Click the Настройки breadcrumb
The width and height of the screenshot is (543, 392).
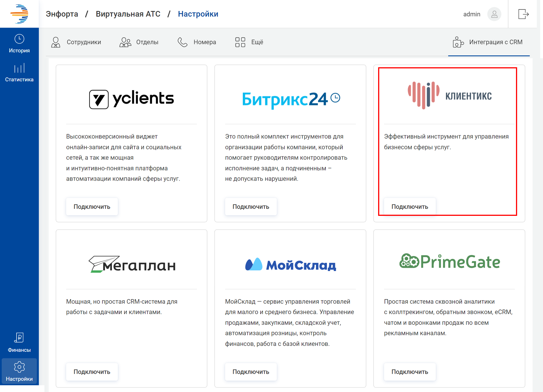point(198,14)
